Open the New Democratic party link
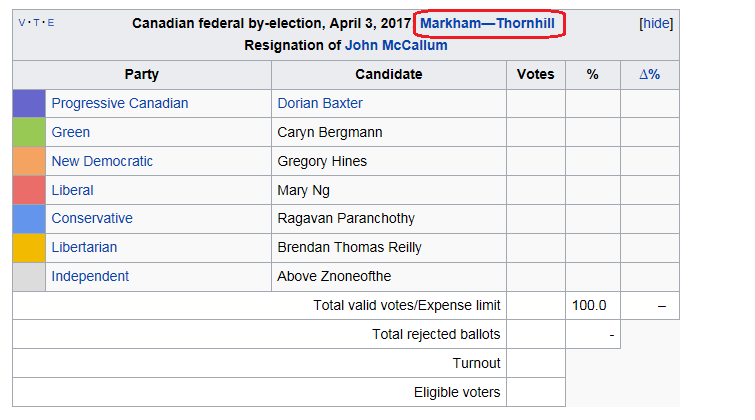Screen dimensions: 755x420 tap(102, 161)
